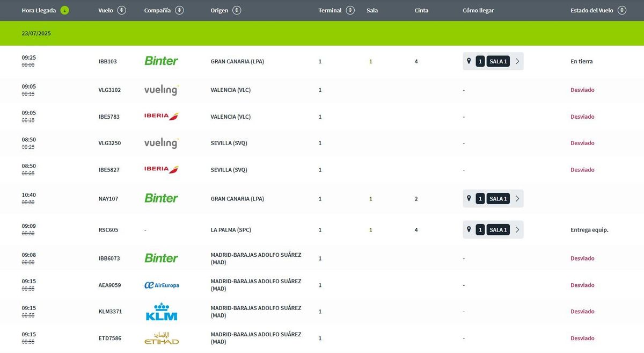
Task: Click the Terminal column sort icon
Action: click(x=350, y=10)
